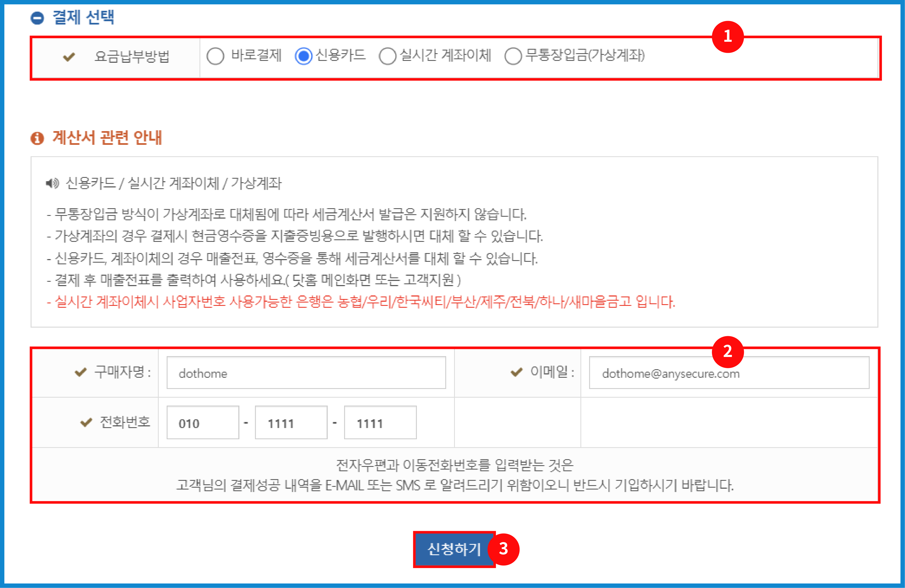Choose 실시간 계좌이체 payment method
Viewport: 905px width, 588px height.
point(388,56)
